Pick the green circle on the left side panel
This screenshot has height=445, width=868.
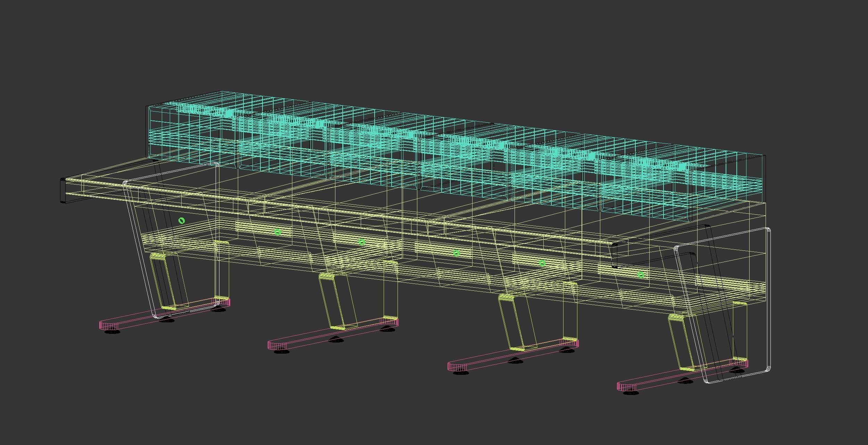click(x=181, y=221)
